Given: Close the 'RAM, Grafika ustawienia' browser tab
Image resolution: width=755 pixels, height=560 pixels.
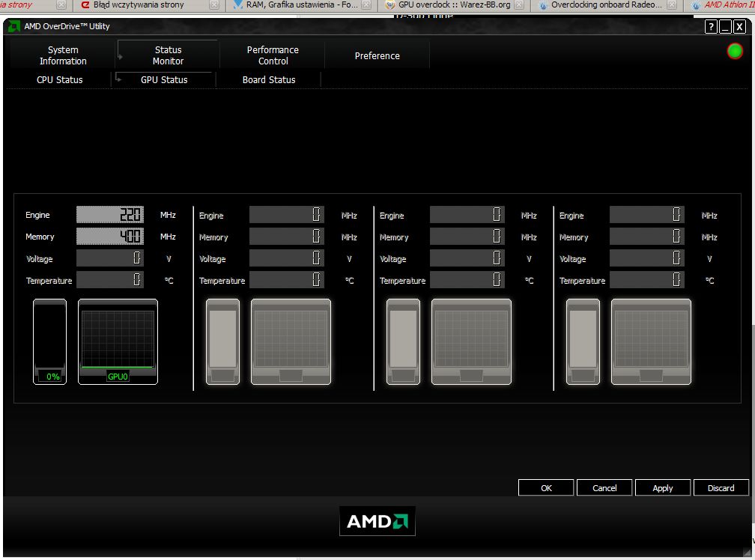Looking at the screenshot, I should click(366, 4).
